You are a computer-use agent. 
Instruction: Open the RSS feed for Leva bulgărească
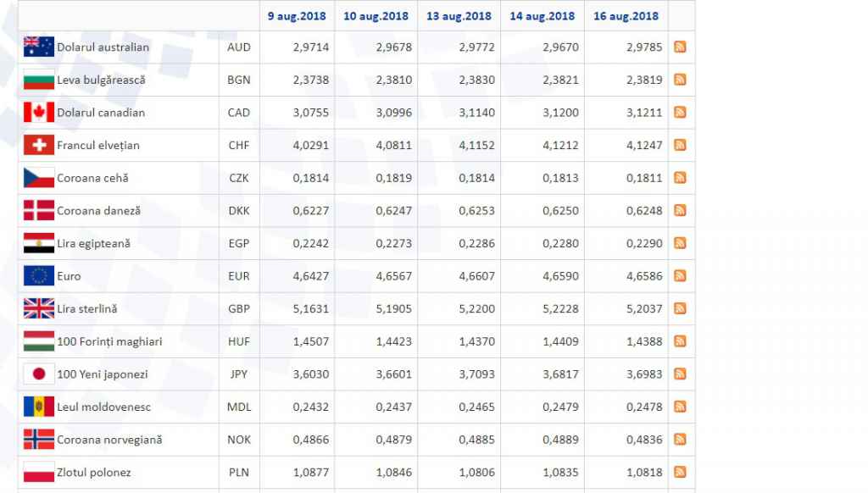click(680, 80)
